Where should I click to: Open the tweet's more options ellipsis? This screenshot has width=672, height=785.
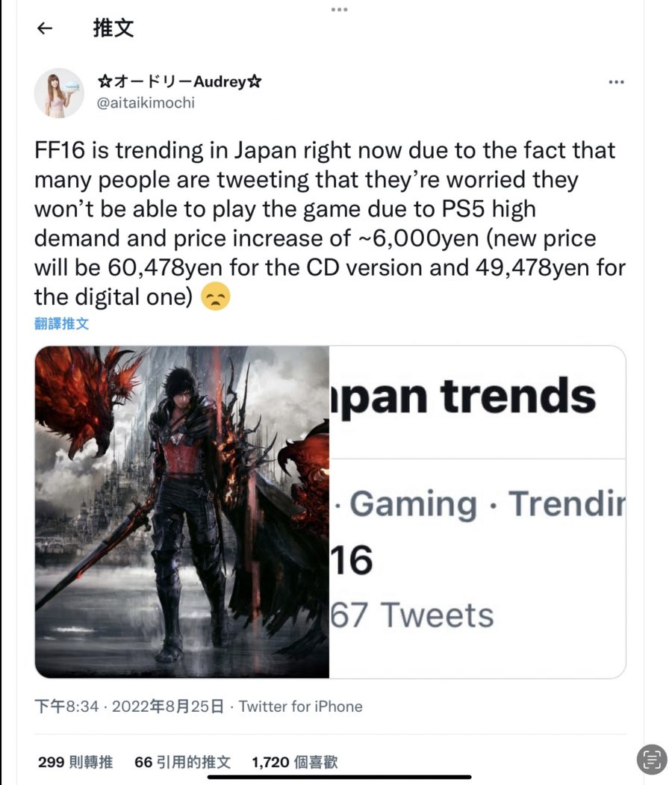pyautogui.click(x=616, y=82)
